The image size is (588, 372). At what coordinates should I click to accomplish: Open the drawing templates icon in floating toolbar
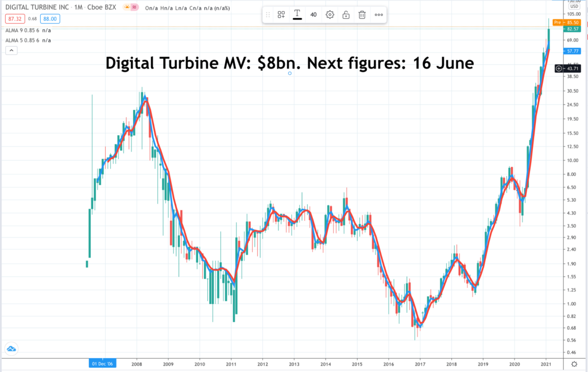coord(281,14)
